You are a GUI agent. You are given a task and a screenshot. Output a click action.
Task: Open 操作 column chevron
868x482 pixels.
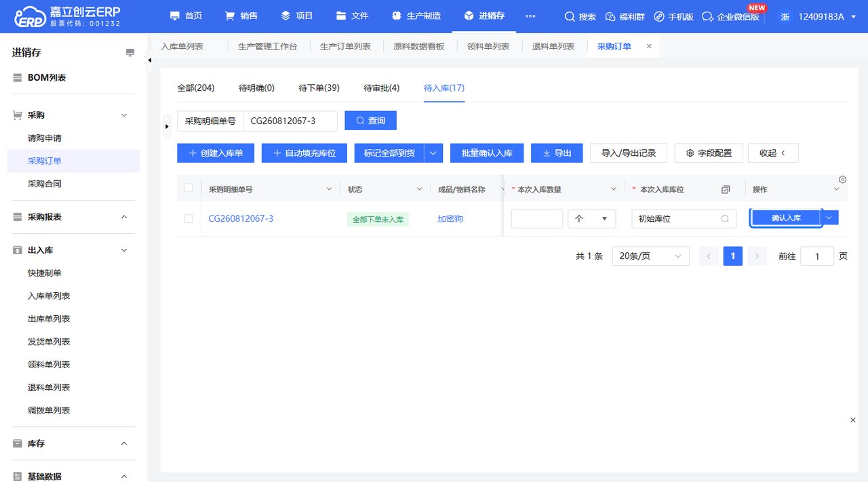point(836,190)
